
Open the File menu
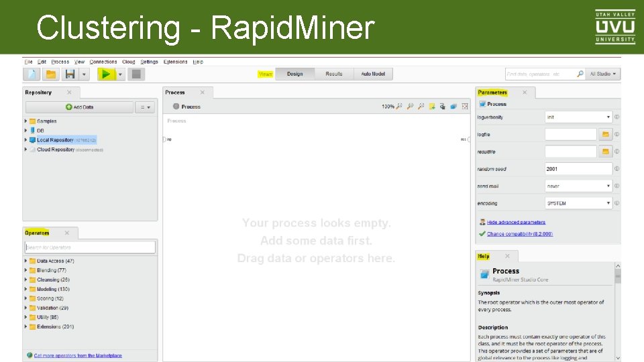[x=28, y=62]
